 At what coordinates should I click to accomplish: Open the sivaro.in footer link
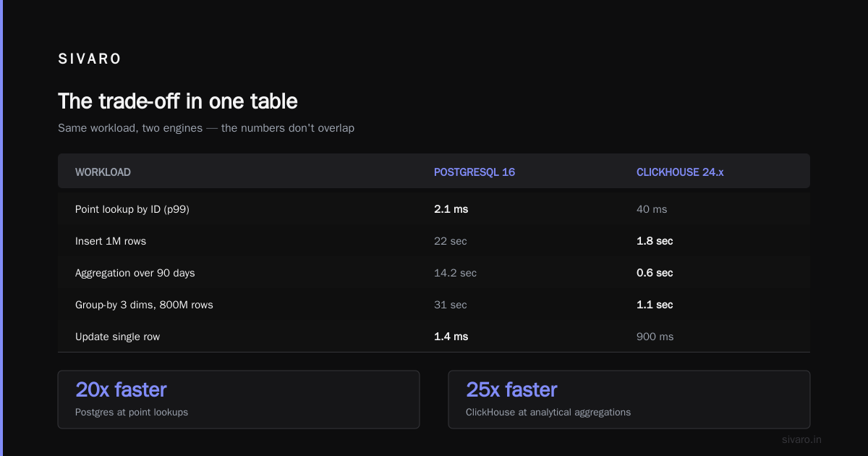(x=801, y=439)
